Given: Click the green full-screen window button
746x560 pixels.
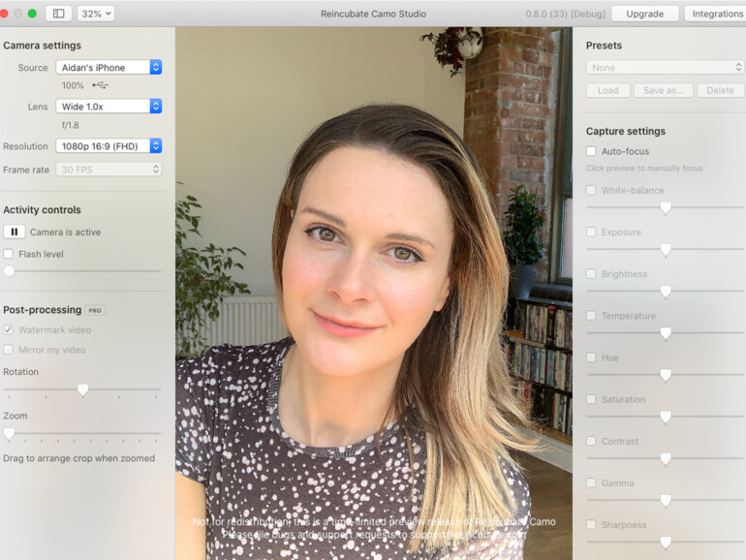Looking at the screenshot, I should pyautogui.click(x=32, y=14).
